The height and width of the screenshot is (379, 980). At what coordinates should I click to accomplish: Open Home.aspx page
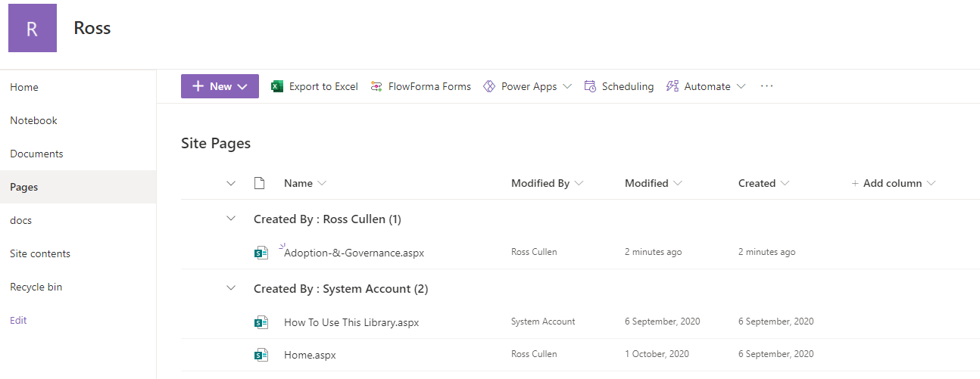pyautogui.click(x=310, y=355)
